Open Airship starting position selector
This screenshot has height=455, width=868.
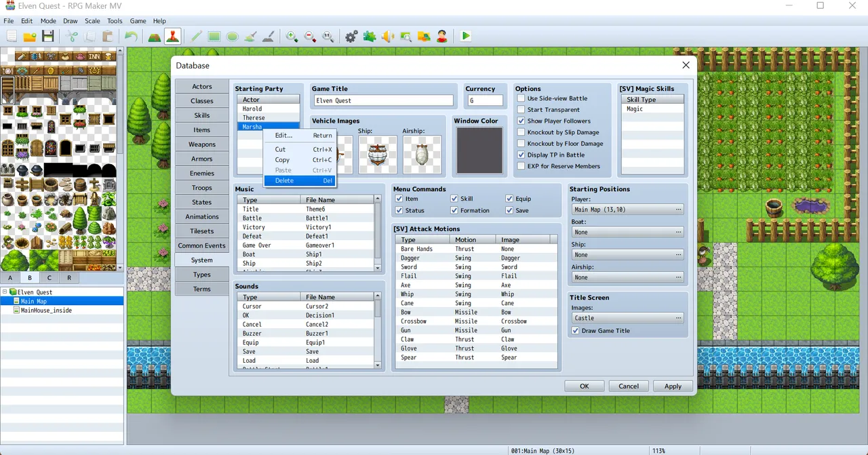point(627,277)
